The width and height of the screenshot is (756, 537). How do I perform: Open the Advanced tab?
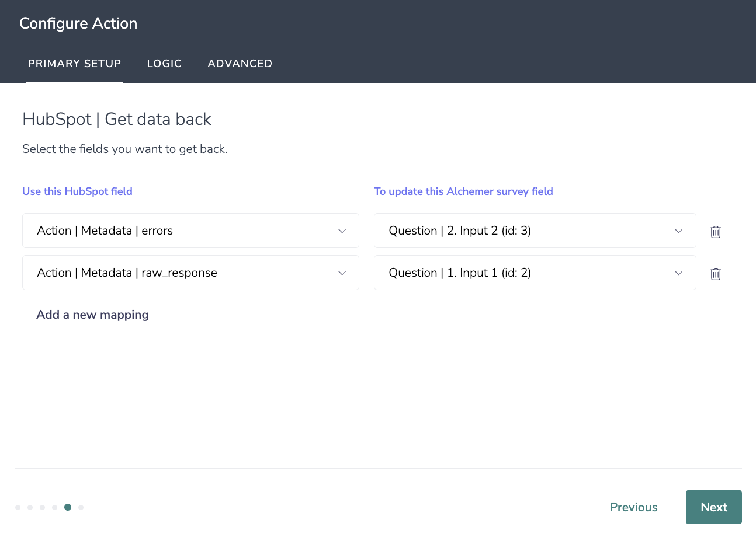(240, 64)
